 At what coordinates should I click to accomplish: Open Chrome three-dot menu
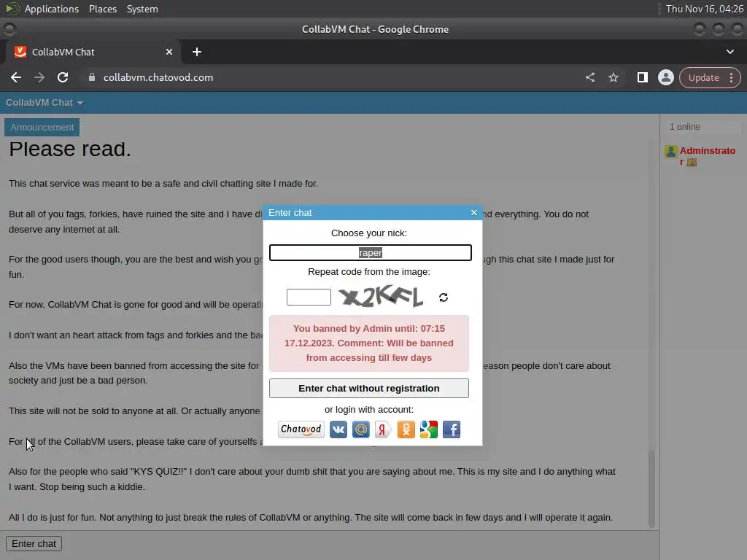(731, 77)
